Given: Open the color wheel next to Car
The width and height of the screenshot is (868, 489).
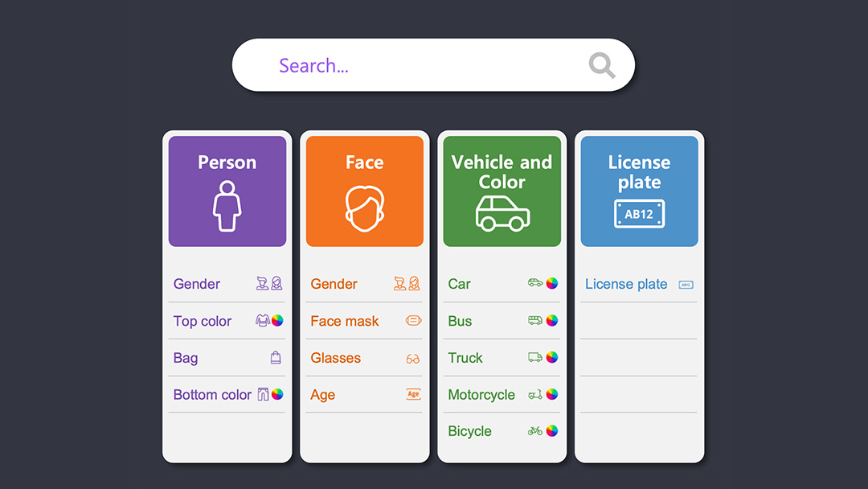Looking at the screenshot, I should coord(551,284).
